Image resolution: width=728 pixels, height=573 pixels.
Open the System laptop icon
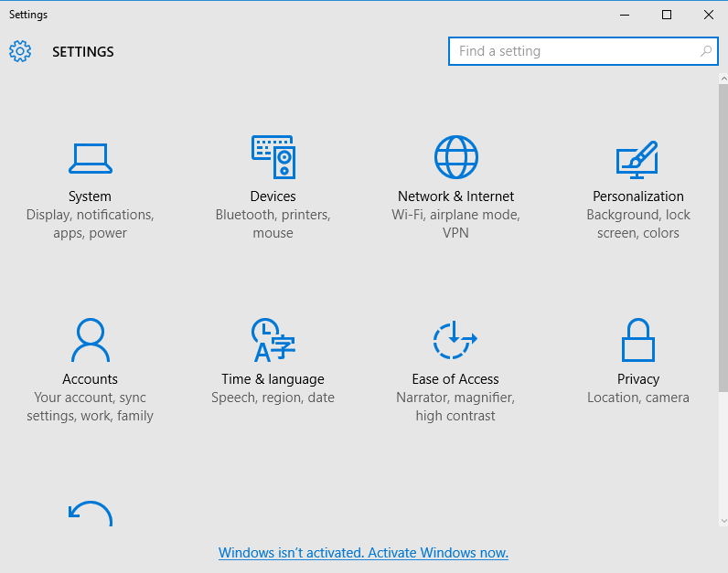pos(90,158)
